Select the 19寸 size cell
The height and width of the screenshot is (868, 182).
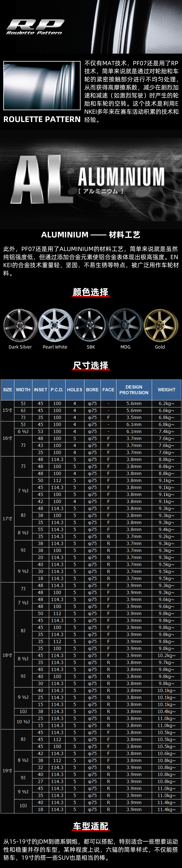[7, 771]
